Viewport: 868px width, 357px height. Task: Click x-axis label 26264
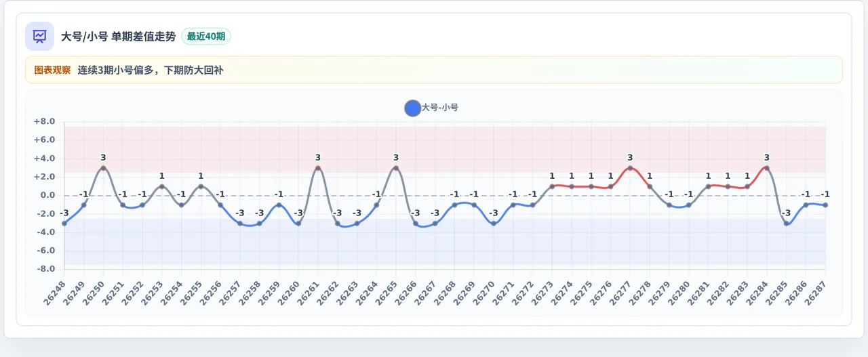click(x=368, y=293)
